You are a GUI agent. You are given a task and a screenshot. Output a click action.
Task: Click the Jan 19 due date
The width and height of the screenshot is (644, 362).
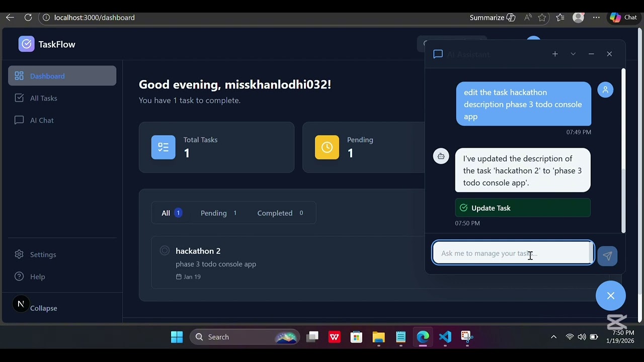pyautogui.click(x=188, y=277)
